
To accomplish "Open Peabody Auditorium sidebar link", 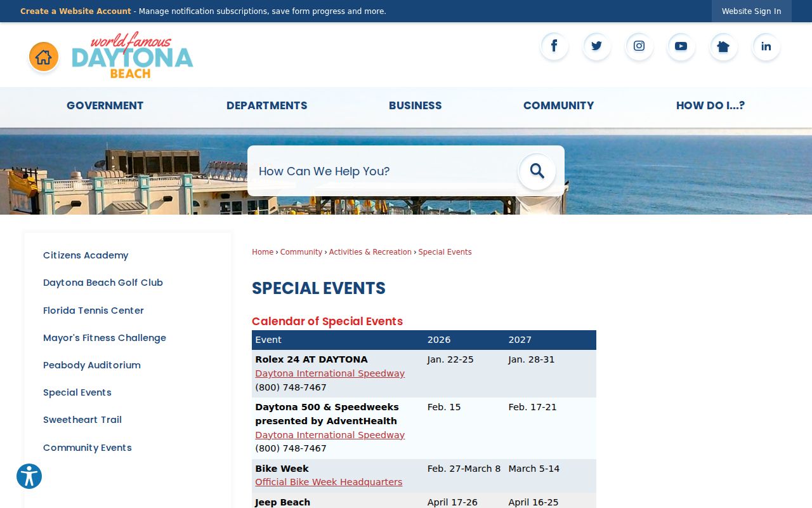I will coord(92,365).
